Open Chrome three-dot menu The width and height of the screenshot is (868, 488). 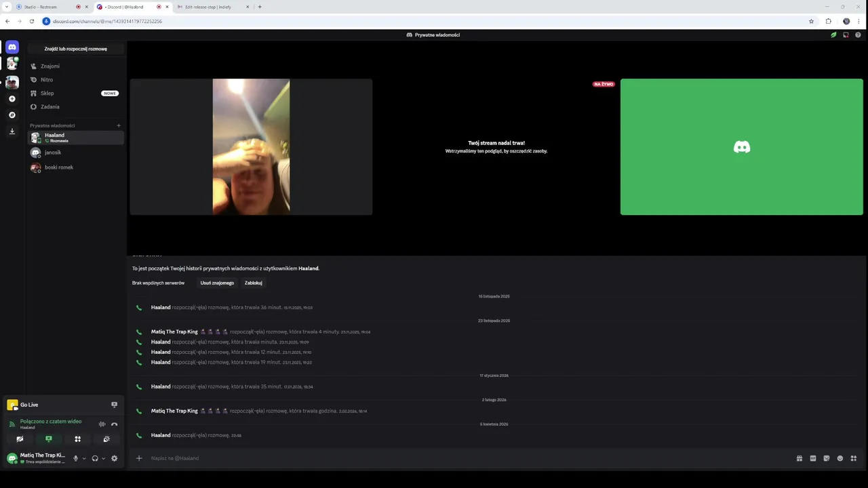coord(859,21)
